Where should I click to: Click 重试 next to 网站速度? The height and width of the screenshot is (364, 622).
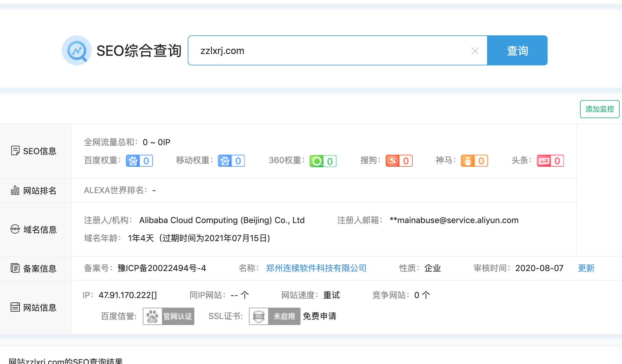(x=331, y=295)
